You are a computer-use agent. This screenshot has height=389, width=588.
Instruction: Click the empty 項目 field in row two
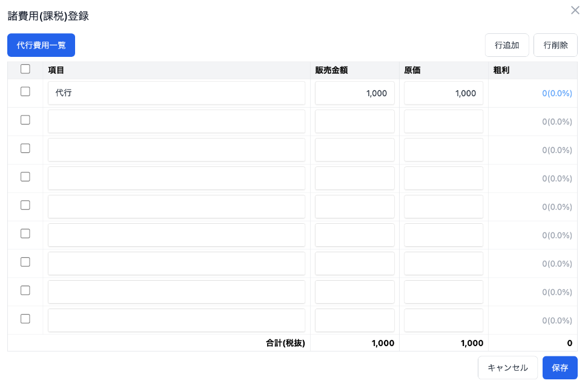pos(176,122)
